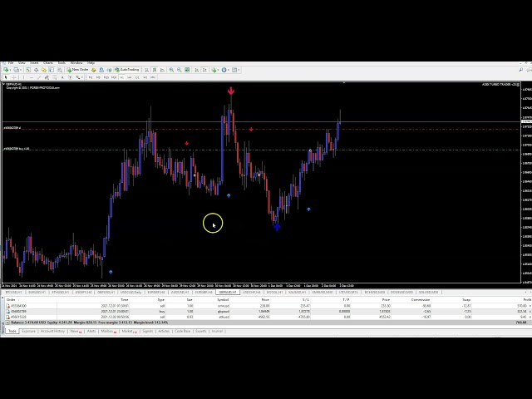Screen dimensions: 532x399
Task: Toggle the AutoTrading button
Action: 129,70
